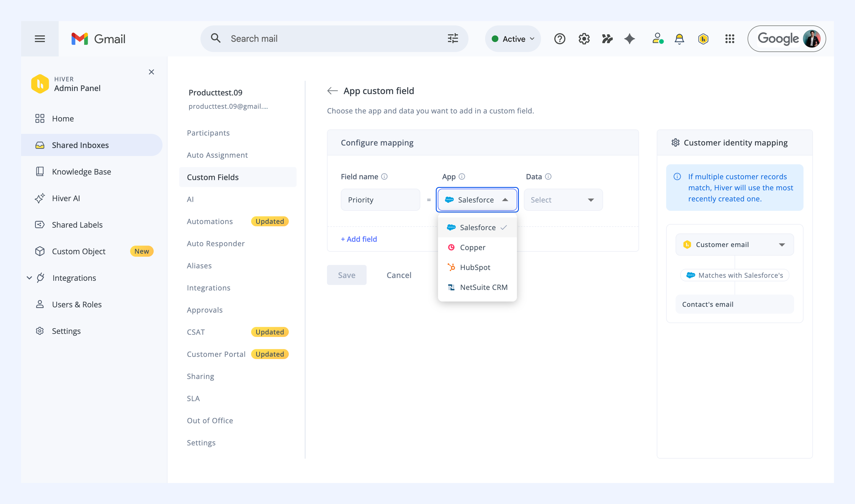
Task: Open Custom Object in the sidebar
Action: click(91, 251)
